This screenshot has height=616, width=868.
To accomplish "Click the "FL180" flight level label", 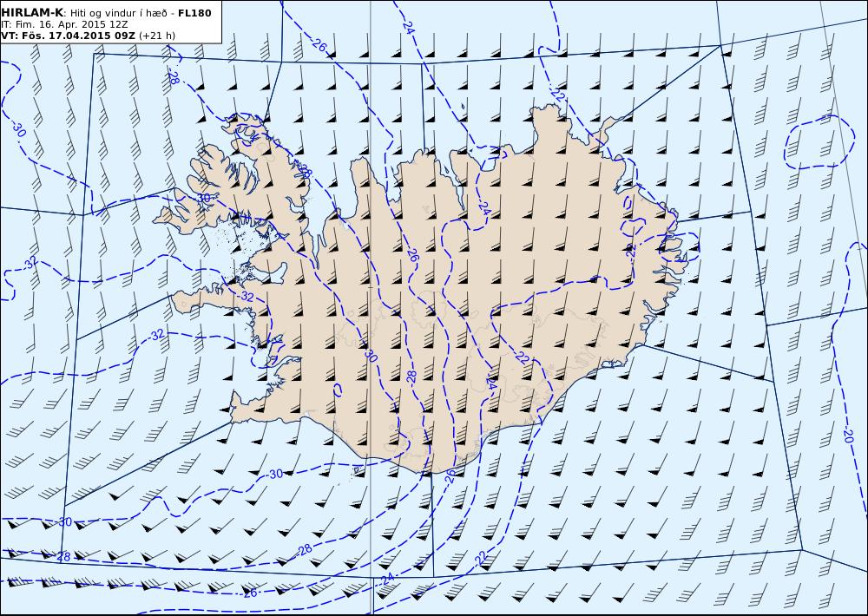I will click(194, 13).
